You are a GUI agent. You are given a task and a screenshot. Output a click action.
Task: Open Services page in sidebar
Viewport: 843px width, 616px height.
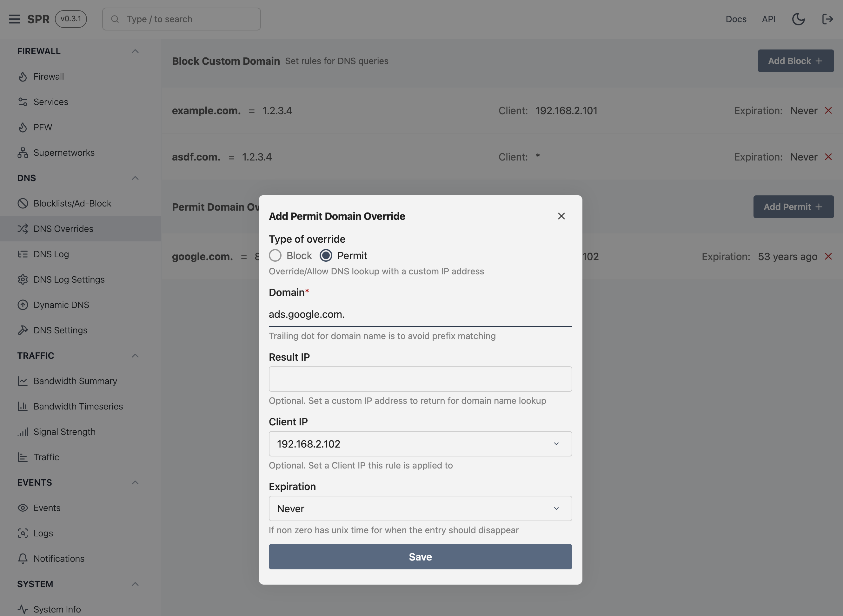[81, 102]
